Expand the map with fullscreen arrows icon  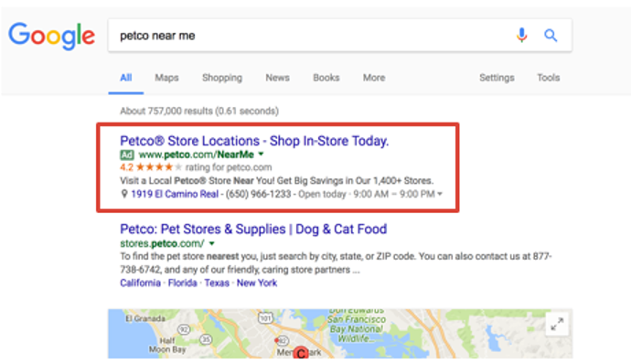click(x=557, y=324)
